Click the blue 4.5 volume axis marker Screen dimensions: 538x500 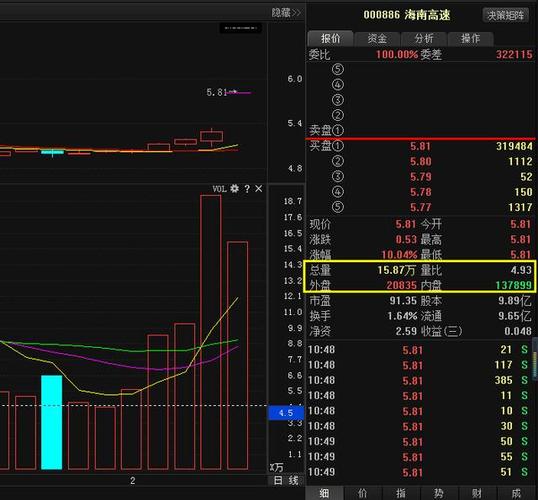tap(286, 412)
